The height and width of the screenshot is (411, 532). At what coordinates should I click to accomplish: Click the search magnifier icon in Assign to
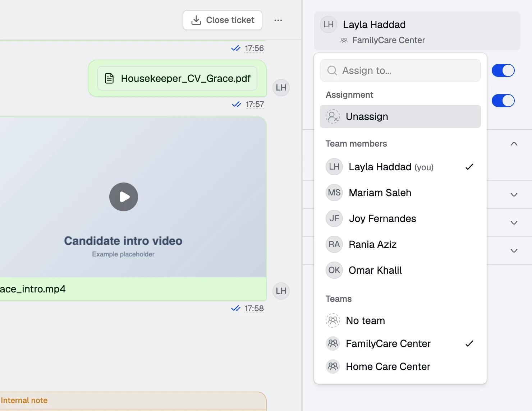coord(332,70)
